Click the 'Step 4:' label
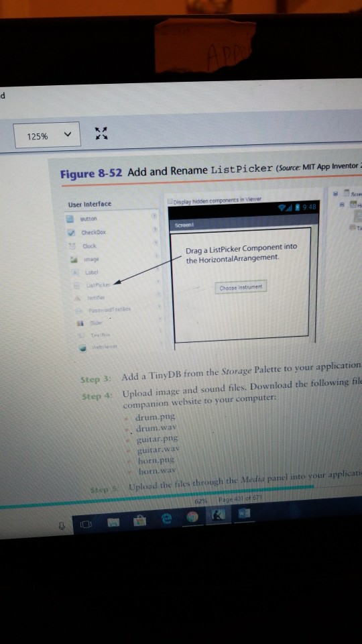Screen dimensions: 362x644 coord(97,396)
